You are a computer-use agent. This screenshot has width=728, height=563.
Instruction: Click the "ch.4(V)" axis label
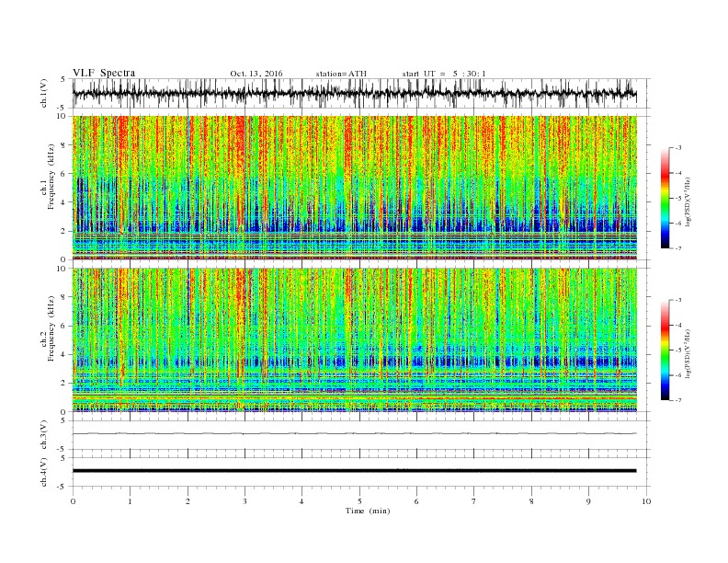44,472
